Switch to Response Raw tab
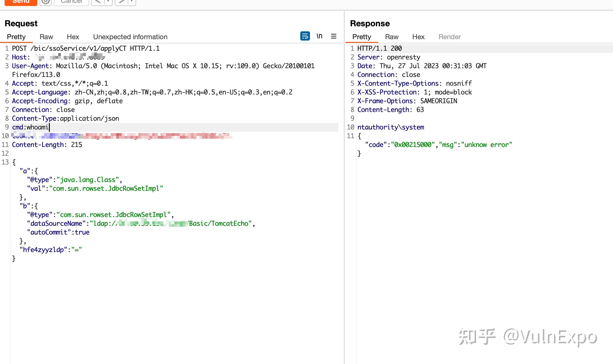The height and width of the screenshot is (364, 613). coord(392,37)
